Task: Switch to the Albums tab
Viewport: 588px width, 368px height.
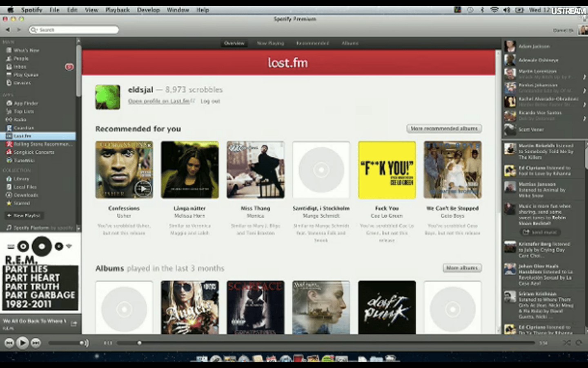Action: coord(350,43)
